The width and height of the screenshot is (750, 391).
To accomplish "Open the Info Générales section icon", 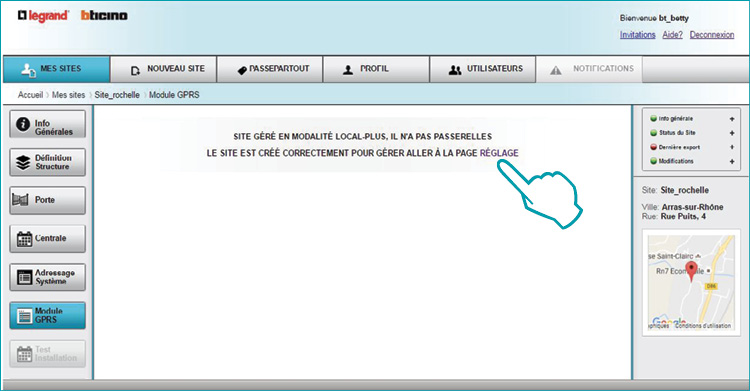I will (x=22, y=124).
